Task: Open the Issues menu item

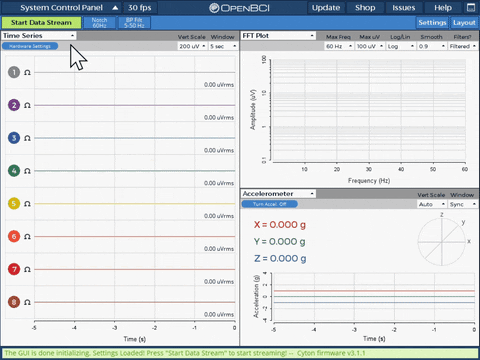Action: click(x=404, y=8)
